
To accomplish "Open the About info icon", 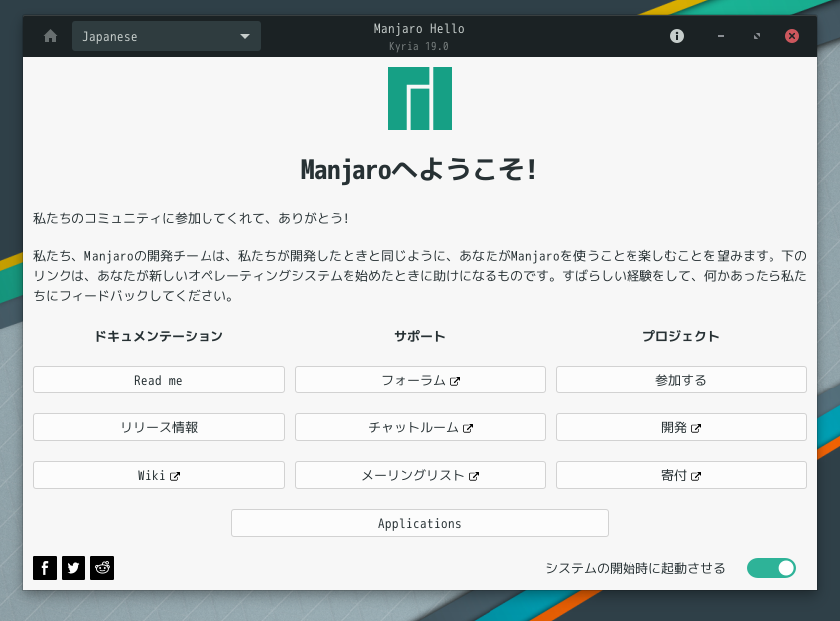I will pyautogui.click(x=676, y=36).
